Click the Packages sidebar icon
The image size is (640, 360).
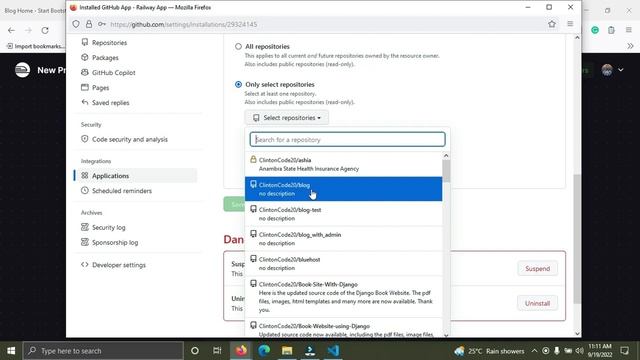pyautogui.click(x=84, y=57)
